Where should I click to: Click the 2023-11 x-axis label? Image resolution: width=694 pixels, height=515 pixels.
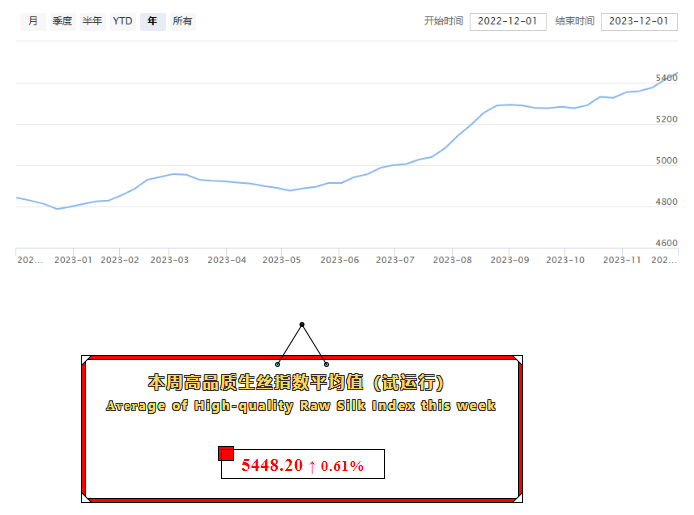click(620, 260)
